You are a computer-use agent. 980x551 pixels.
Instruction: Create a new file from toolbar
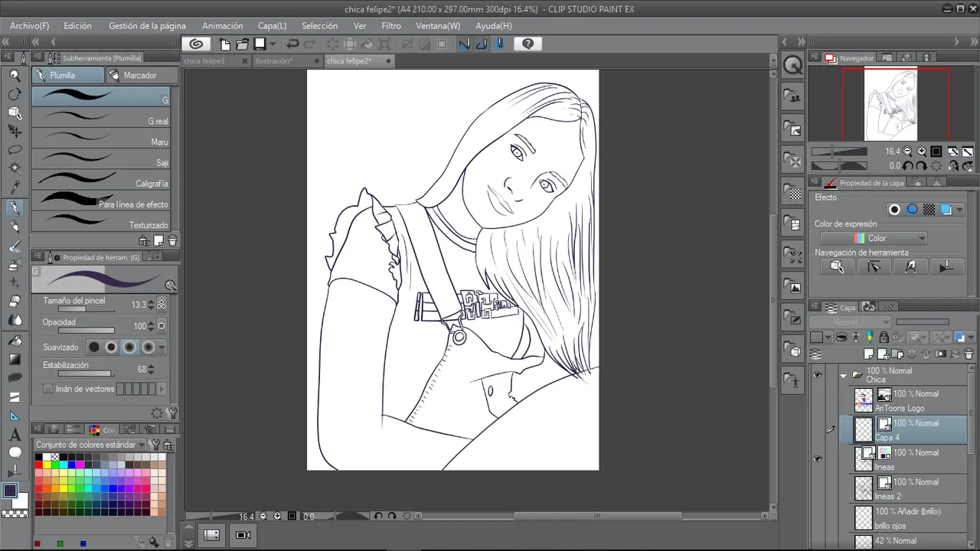pyautogui.click(x=224, y=44)
